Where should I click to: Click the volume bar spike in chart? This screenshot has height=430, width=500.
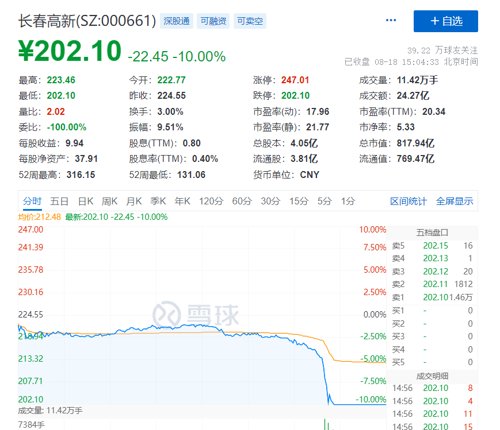(x=326, y=424)
